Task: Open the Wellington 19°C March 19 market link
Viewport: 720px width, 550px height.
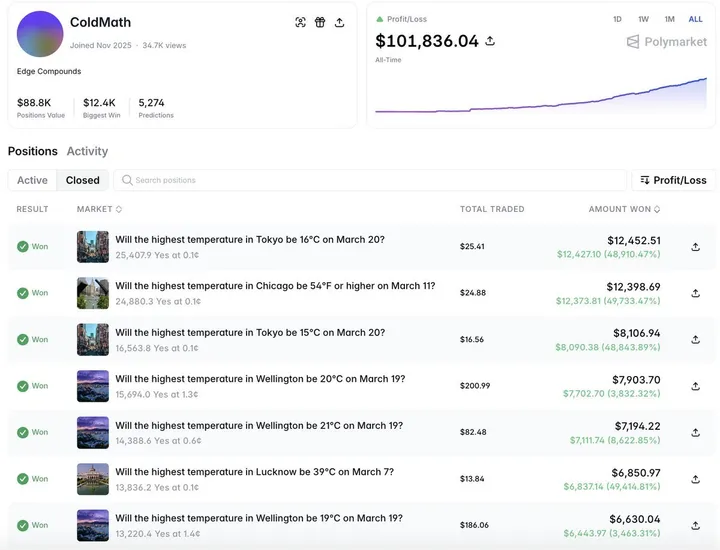Action: (x=259, y=518)
